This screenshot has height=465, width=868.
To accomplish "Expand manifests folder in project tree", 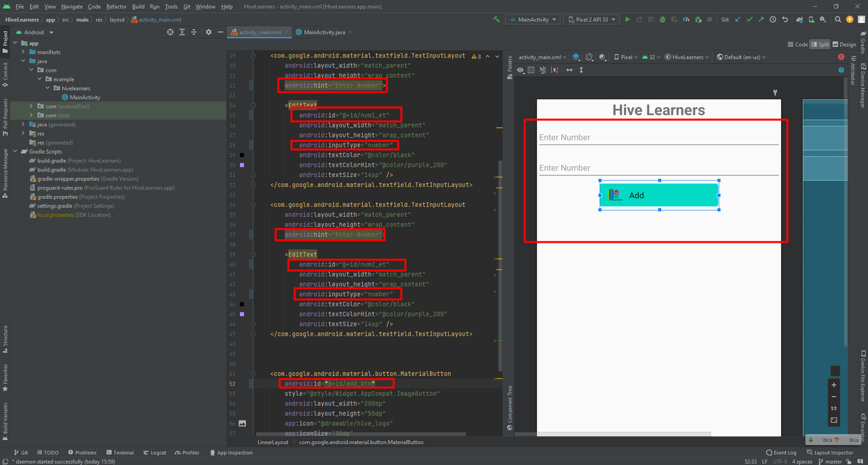I will pos(23,52).
